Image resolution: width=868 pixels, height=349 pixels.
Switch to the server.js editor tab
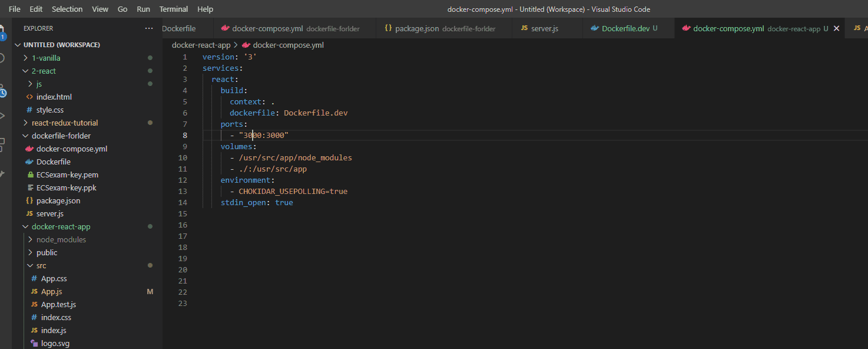[x=544, y=28]
